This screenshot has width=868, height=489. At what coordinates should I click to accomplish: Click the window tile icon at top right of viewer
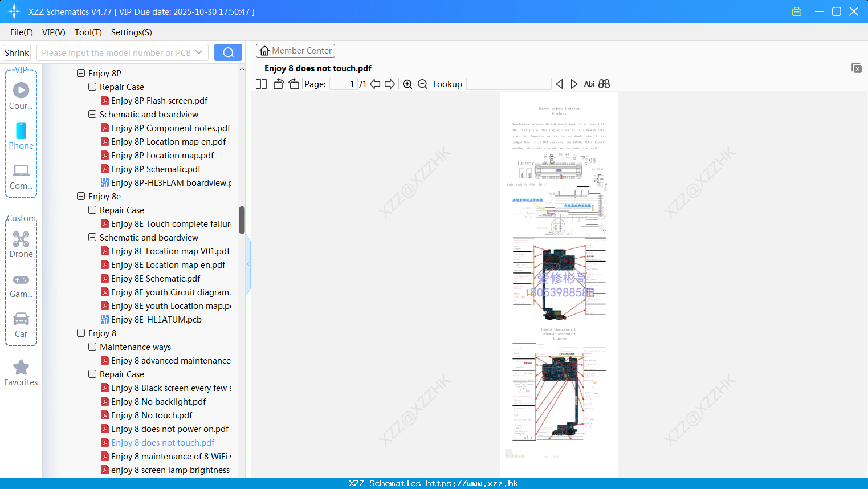click(x=856, y=68)
